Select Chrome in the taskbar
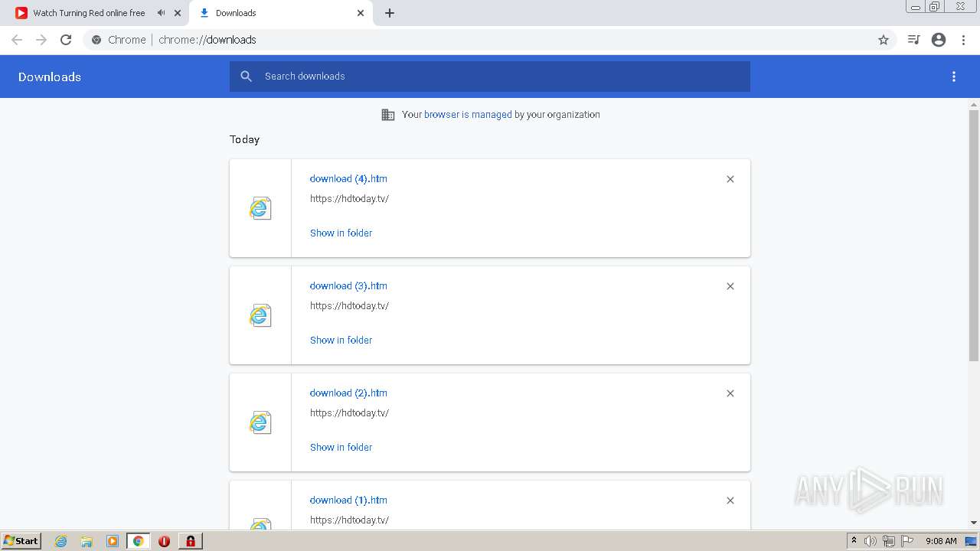980x551 pixels. 139,541
